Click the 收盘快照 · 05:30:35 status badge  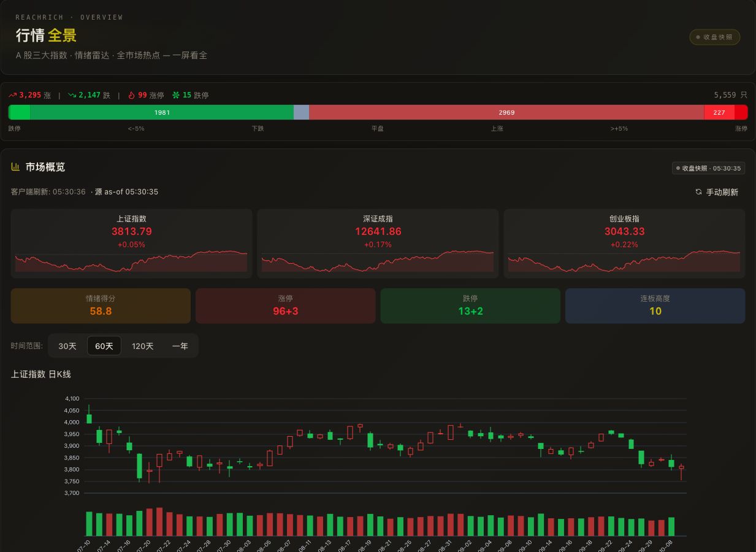[x=708, y=168]
